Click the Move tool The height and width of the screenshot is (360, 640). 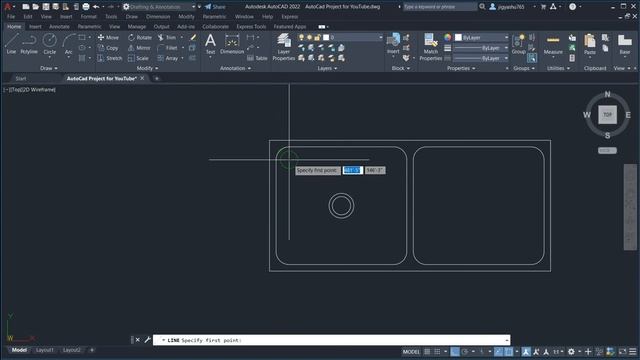[108, 37]
